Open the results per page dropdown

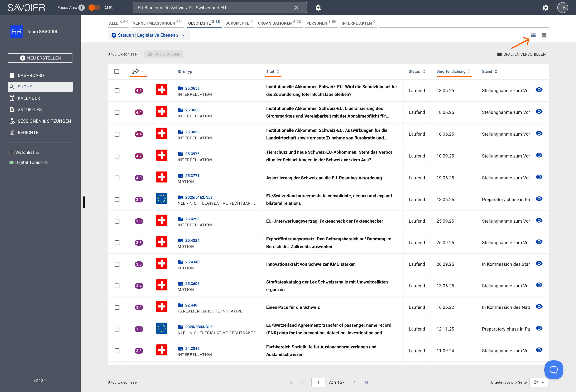(x=539, y=382)
